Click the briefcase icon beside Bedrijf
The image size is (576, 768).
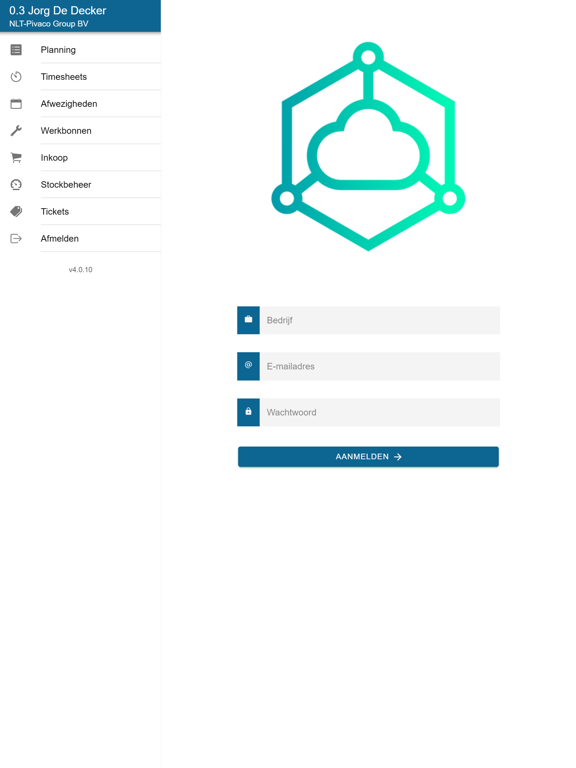248,319
